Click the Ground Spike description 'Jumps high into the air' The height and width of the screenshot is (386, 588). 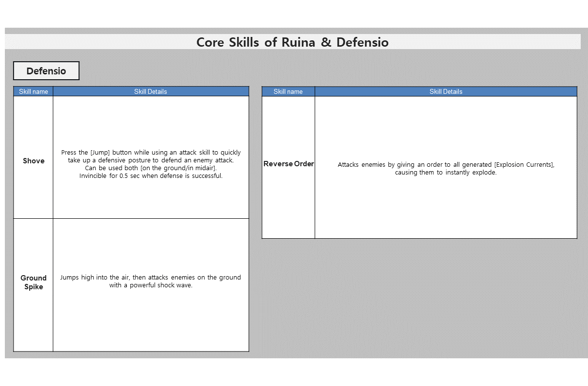[151, 281]
